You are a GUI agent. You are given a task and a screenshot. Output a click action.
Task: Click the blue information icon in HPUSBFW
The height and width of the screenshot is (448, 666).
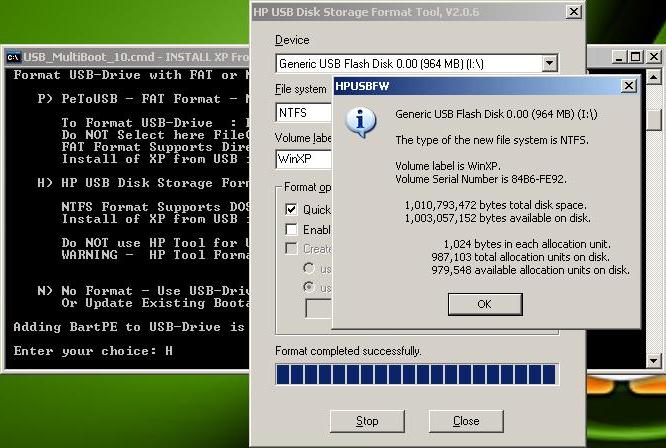click(x=361, y=122)
